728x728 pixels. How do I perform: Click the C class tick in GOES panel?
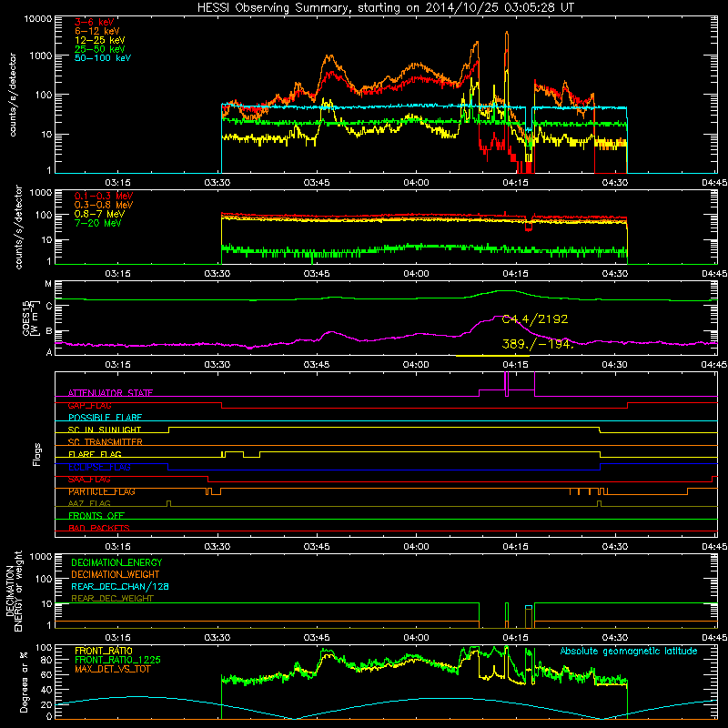coord(49,307)
